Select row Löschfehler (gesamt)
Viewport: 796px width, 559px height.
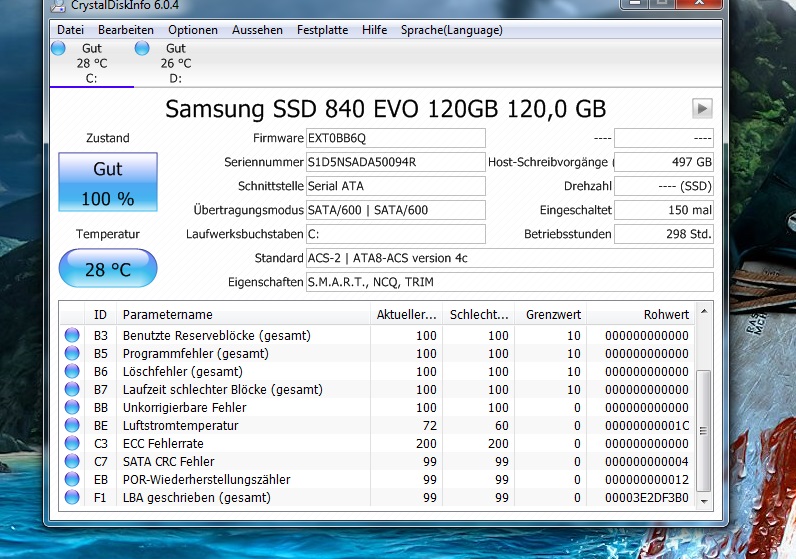(377, 372)
